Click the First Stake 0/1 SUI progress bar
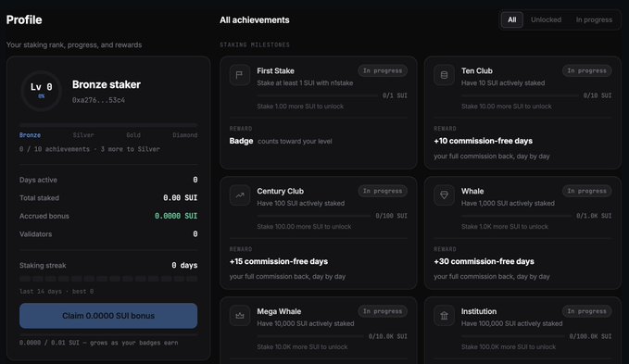Image resolution: width=629 pixels, height=364 pixels. [x=318, y=95]
